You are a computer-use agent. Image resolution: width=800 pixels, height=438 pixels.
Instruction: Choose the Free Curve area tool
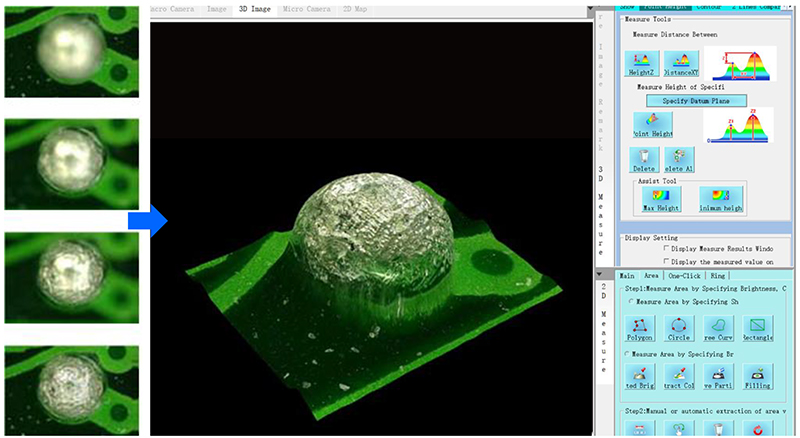pyautogui.click(x=718, y=328)
